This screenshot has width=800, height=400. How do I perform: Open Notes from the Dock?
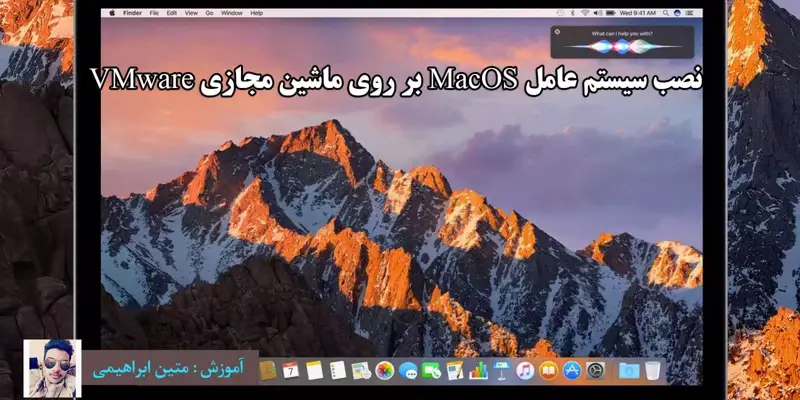pyautogui.click(x=314, y=370)
